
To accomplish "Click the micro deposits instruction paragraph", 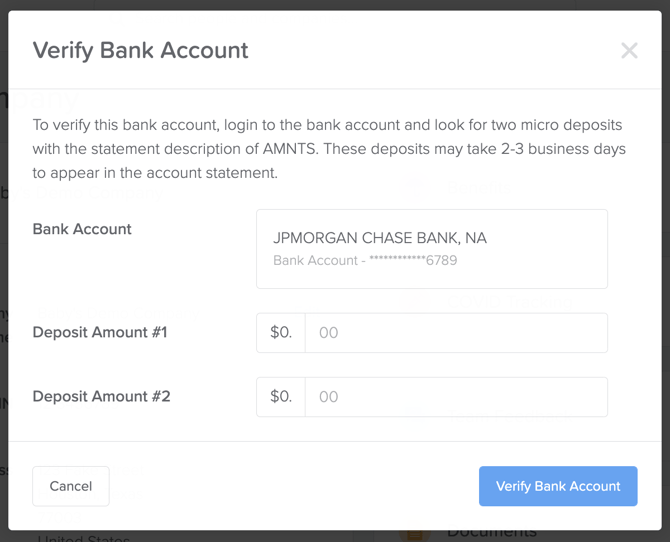I will 329,149.
